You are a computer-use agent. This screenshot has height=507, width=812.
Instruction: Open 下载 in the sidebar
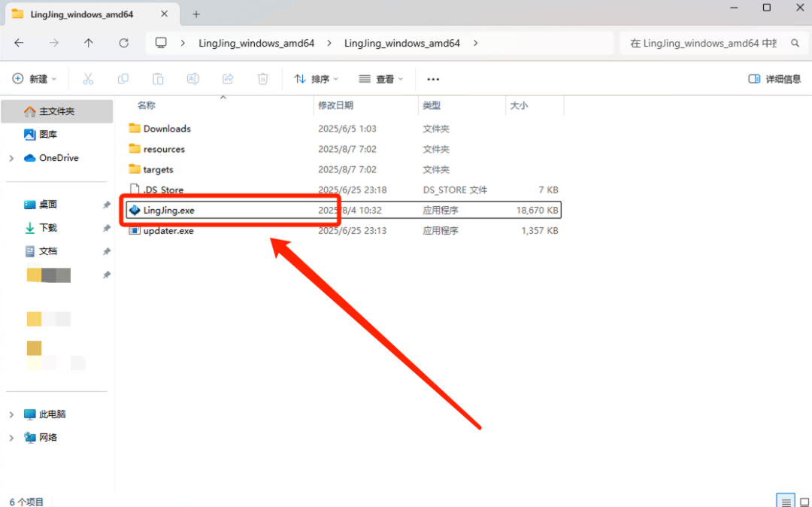point(47,228)
